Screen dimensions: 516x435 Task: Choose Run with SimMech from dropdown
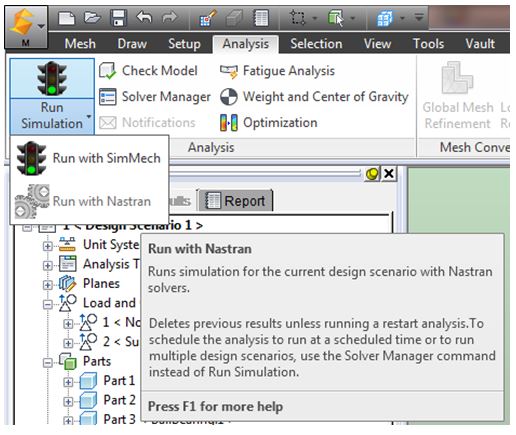pyautogui.click(x=89, y=158)
